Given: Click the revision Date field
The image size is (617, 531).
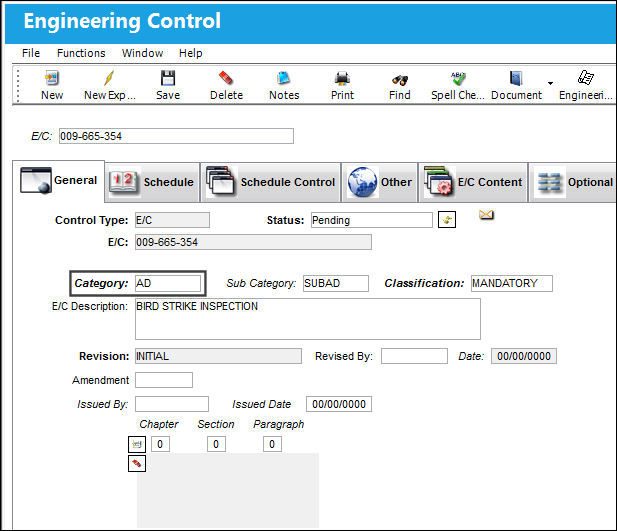Looking at the screenshot, I should tap(524, 356).
